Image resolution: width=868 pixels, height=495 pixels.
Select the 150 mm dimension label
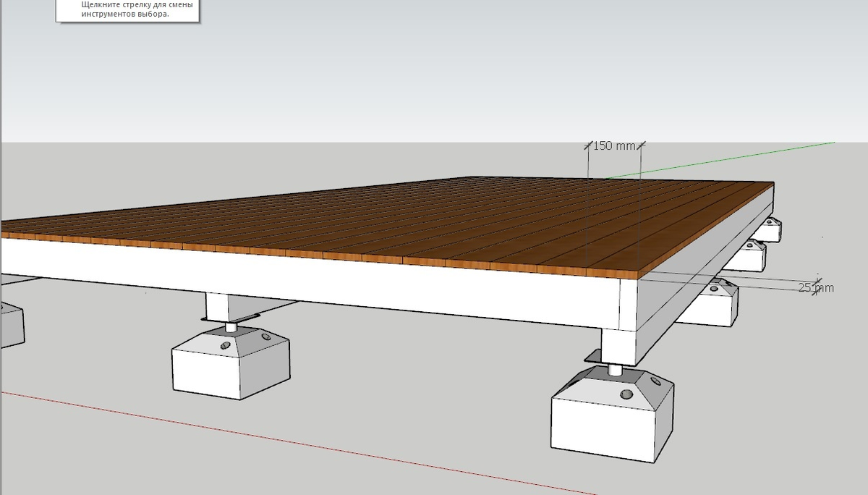coord(614,146)
